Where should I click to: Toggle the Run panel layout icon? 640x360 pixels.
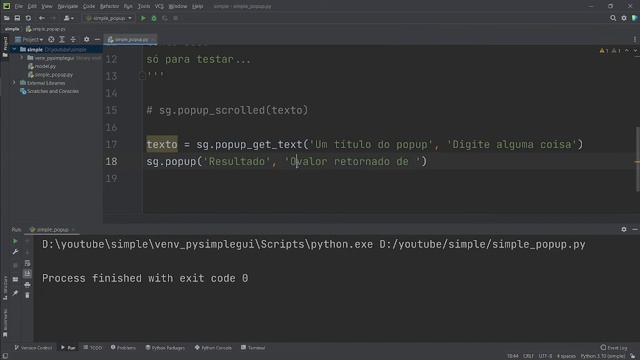tap(15, 280)
